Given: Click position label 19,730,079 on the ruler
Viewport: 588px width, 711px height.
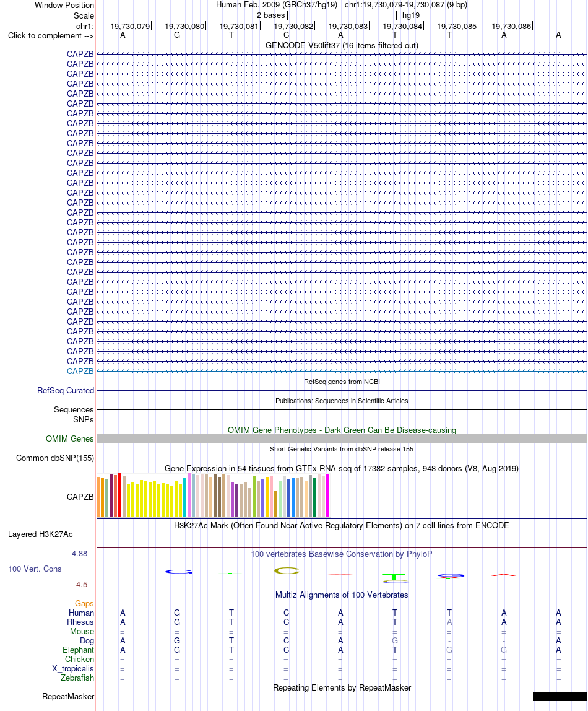Looking at the screenshot, I should (130, 26).
